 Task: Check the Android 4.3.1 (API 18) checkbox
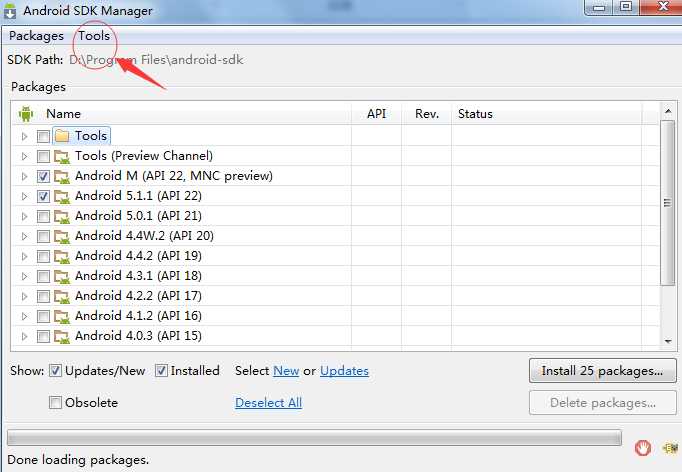43,277
